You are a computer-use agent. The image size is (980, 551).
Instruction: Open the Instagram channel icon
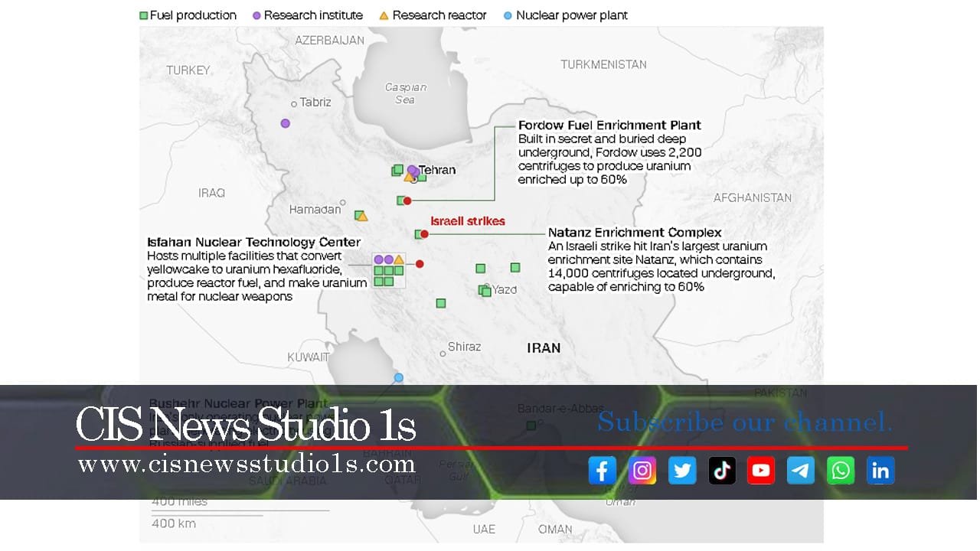(x=642, y=471)
